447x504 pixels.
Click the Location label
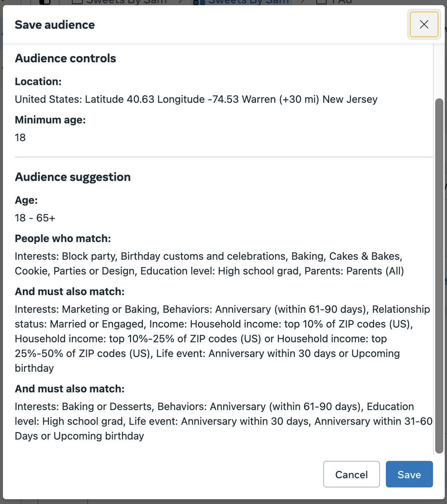(38, 81)
